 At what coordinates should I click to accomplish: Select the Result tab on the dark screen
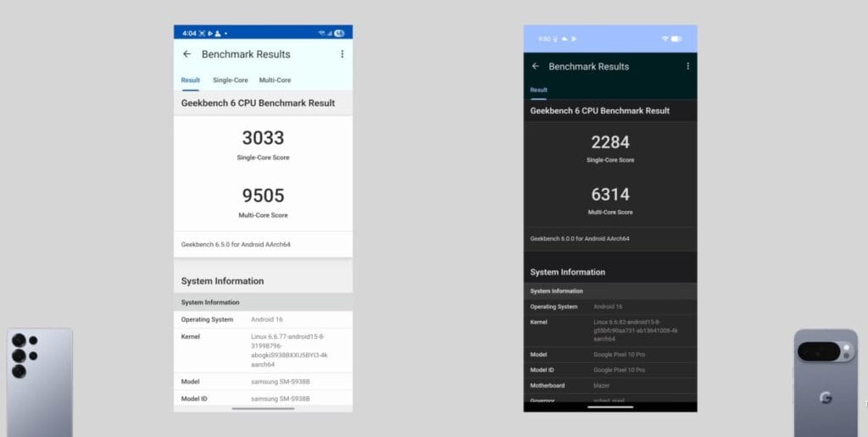tap(539, 90)
